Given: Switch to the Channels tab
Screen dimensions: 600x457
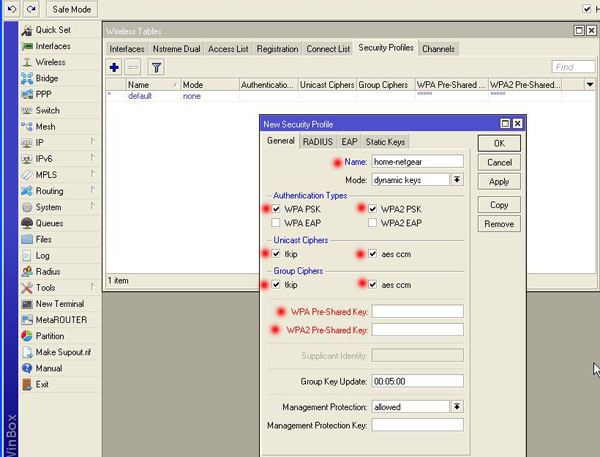Looking at the screenshot, I should click(x=438, y=49).
